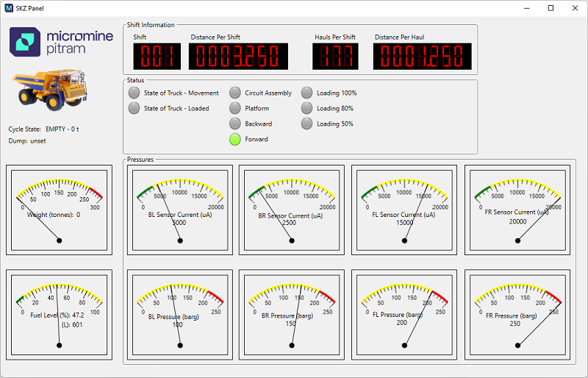Click the Backward indicator light
This screenshot has height=378, width=588.
pyautogui.click(x=235, y=124)
